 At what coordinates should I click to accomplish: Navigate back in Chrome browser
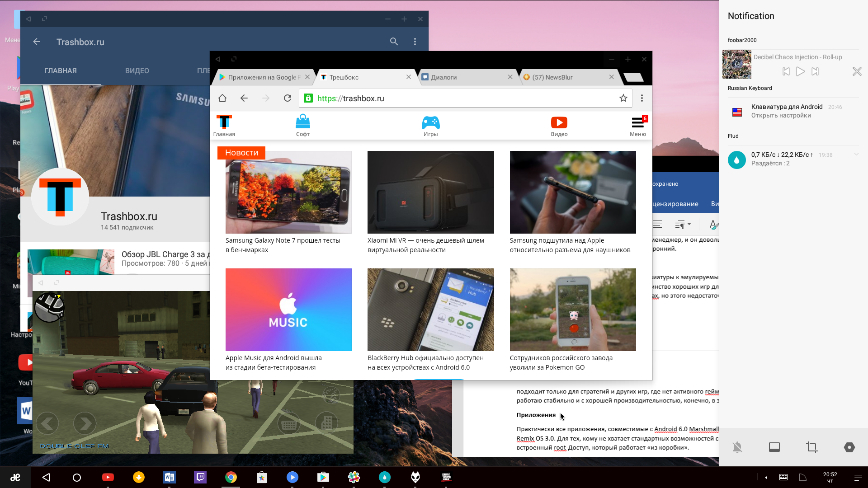coord(244,98)
